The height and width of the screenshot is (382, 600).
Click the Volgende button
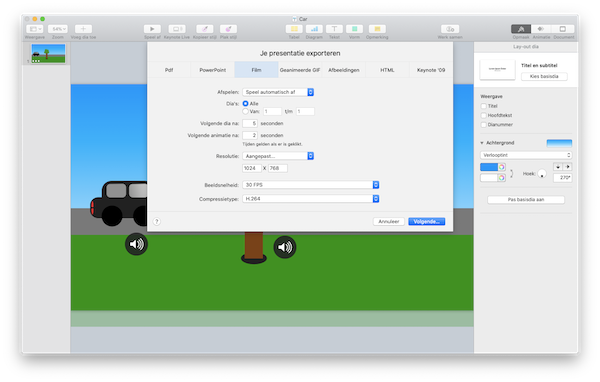click(x=427, y=222)
